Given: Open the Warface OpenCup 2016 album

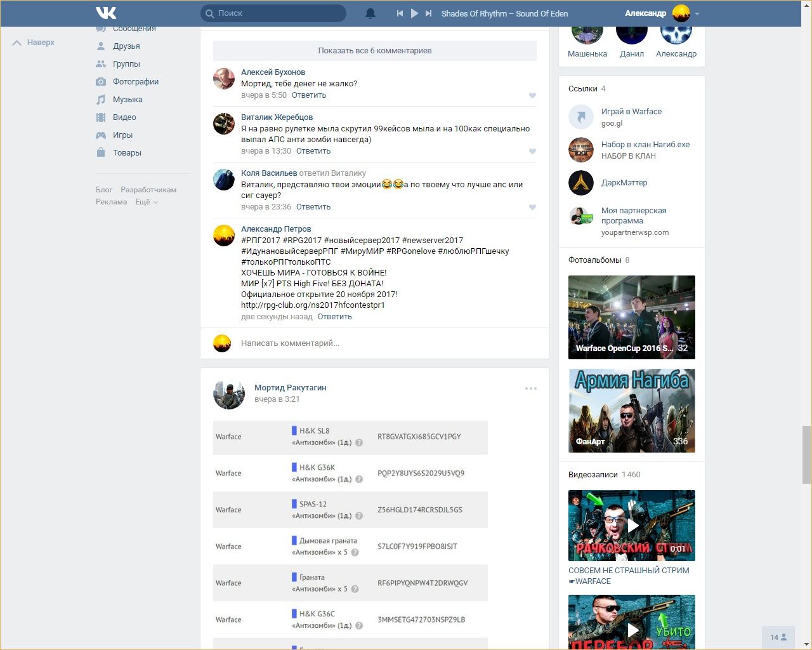Looking at the screenshot, I should [632, 317].
